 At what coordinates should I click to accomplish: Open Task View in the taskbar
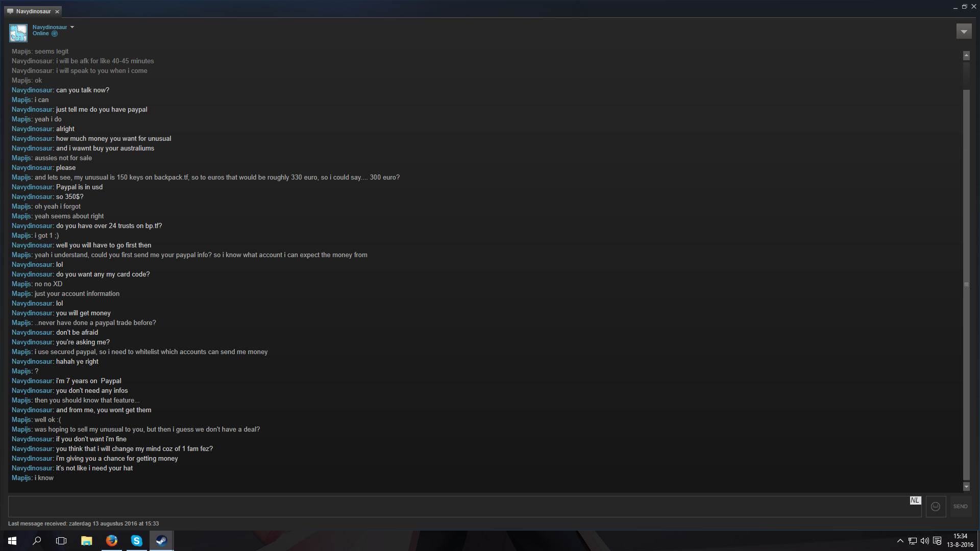61,541
